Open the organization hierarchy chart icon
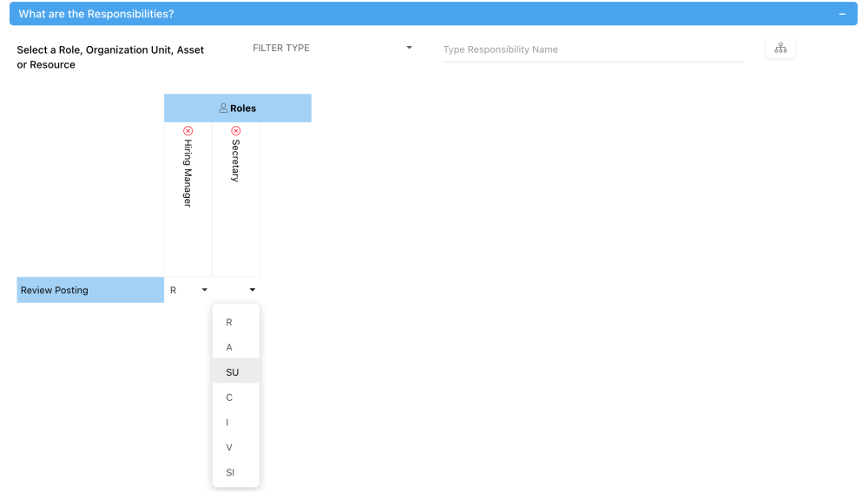The width and height of the screenshot is (868, 492). click(780, 48)
